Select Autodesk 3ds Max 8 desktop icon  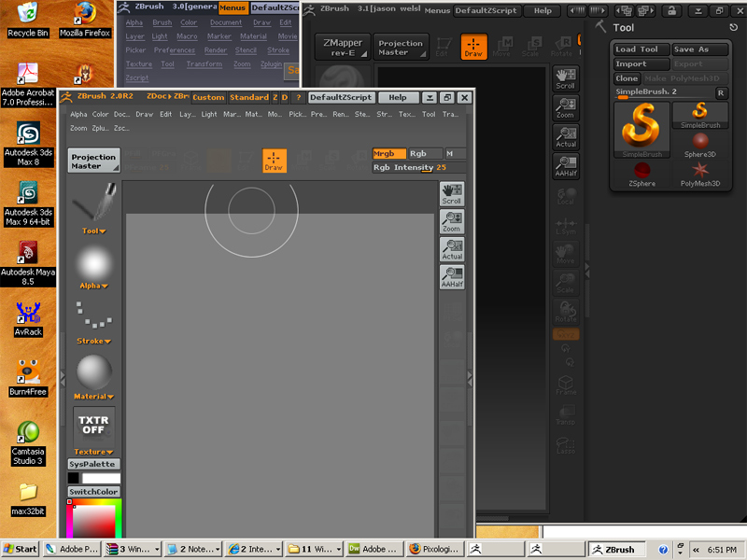coord(28,144)
